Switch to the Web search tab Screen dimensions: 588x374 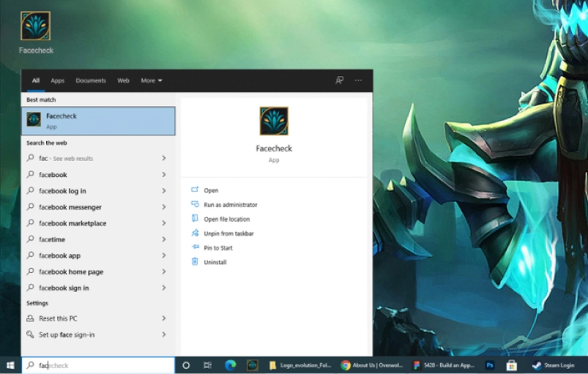click(123, 81)
